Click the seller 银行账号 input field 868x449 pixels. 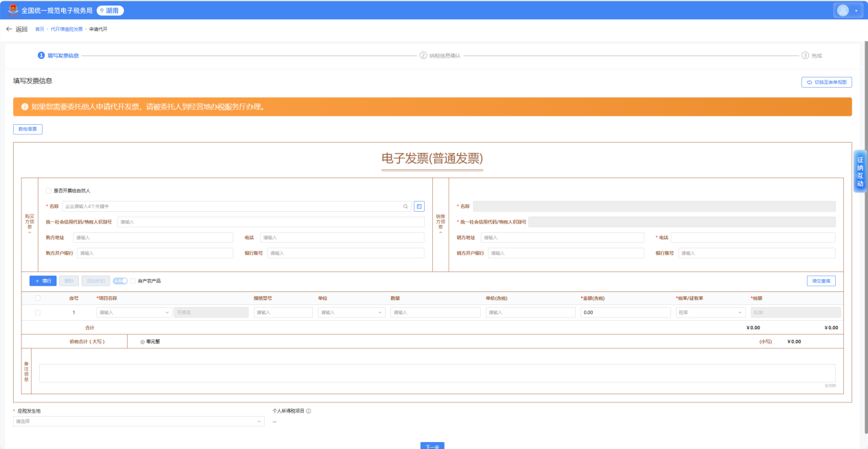(757, 253)
